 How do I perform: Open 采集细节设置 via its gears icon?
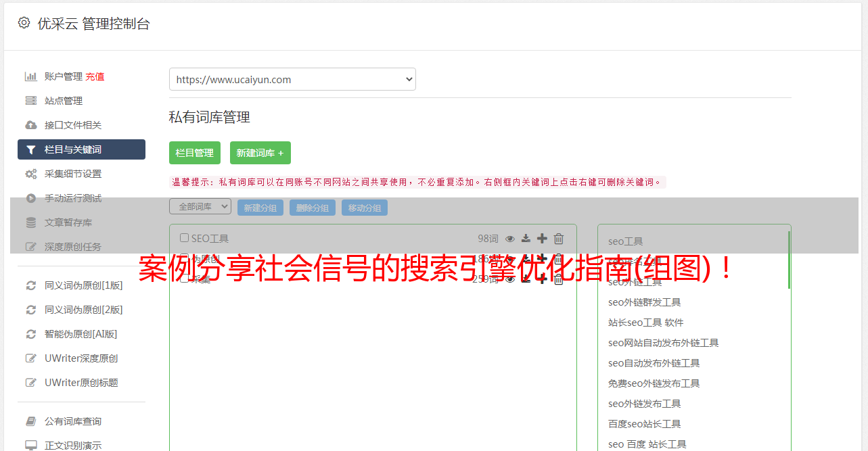[31, 174]
